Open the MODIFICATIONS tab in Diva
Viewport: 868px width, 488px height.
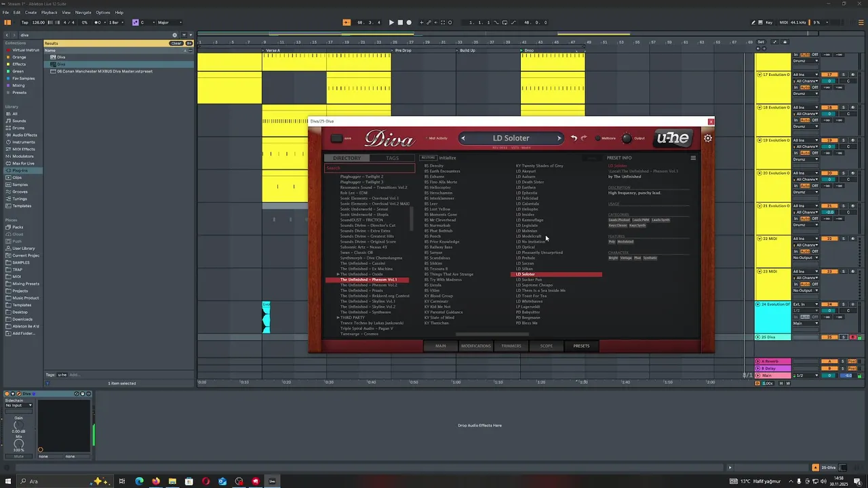(476, 346)
